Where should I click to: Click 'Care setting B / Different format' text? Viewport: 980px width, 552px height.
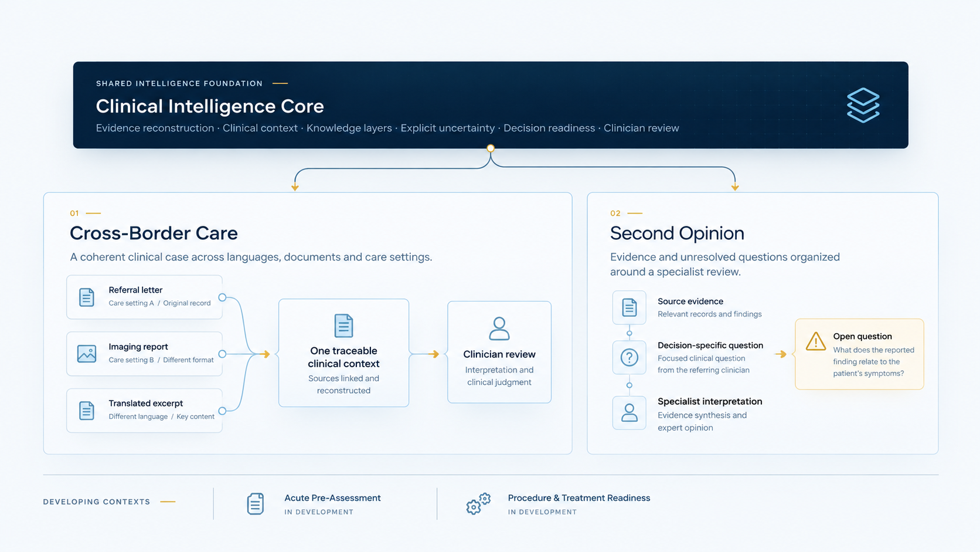coord(161,360)
